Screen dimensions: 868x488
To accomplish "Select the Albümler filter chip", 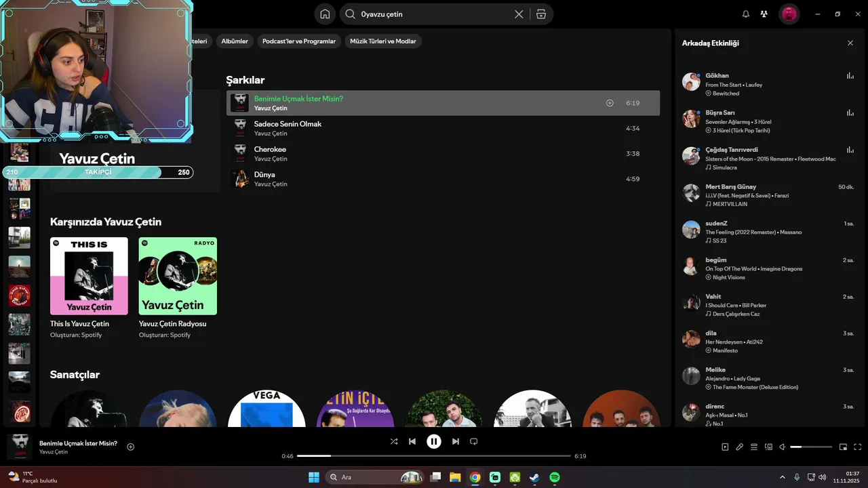I will (x=235, y=41).
